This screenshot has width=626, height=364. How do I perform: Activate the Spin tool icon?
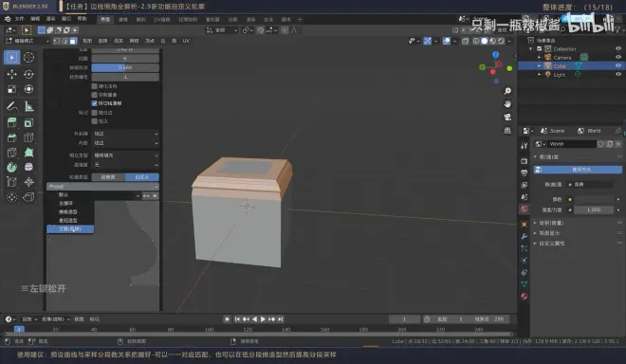click(12, 167)
